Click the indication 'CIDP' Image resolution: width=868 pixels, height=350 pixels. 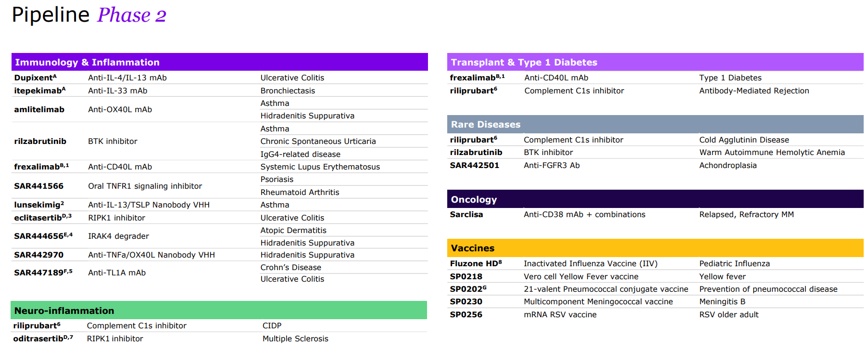pyautogui.click(x=272, y=325)
